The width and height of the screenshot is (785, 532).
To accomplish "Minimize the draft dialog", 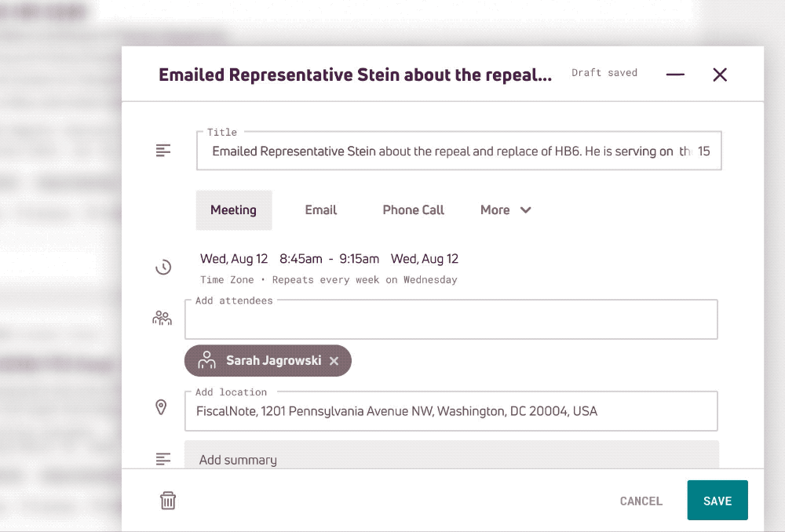I will click(x=675, y=75).
